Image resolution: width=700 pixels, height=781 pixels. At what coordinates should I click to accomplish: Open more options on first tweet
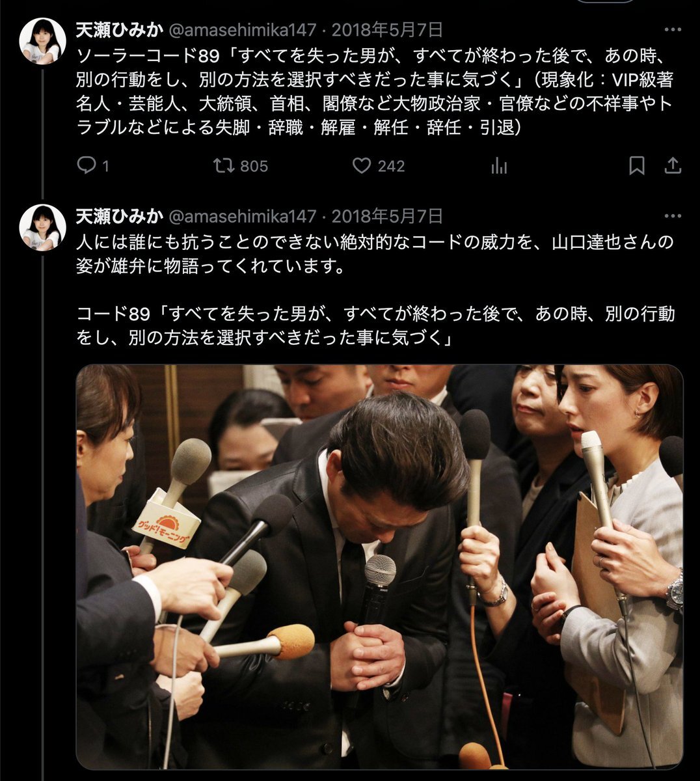point(673,30)
